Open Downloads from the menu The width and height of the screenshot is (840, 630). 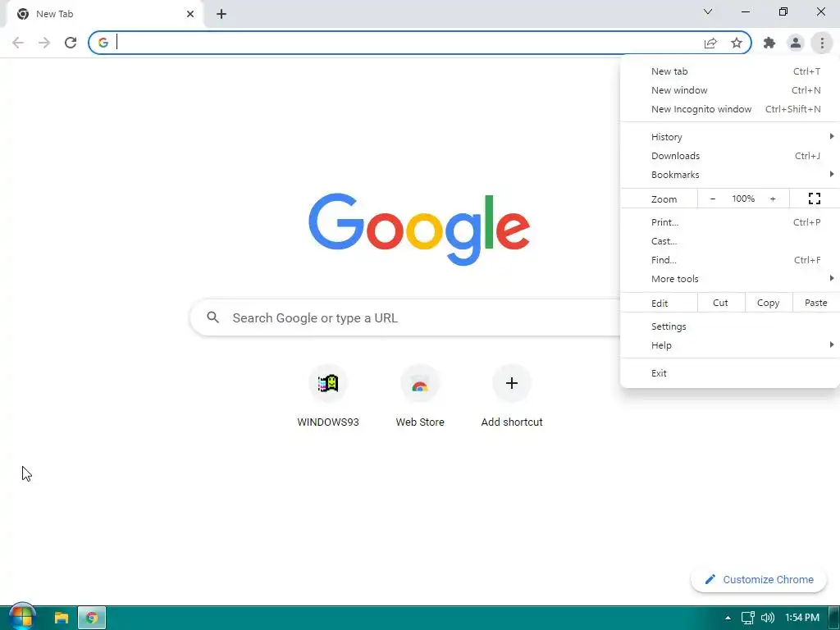click(x=729, y=156)
